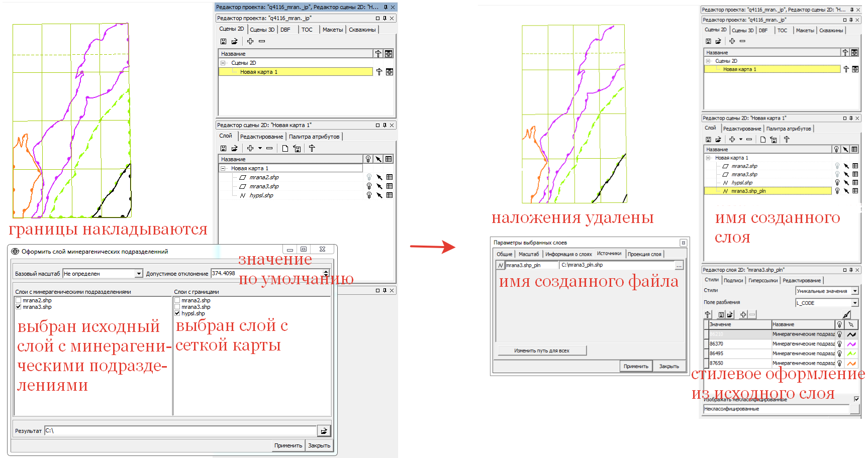868x458 pixels.
Task: Toggle Изображать неклассифицированные checkbox
Action: (x=857, y=399)
